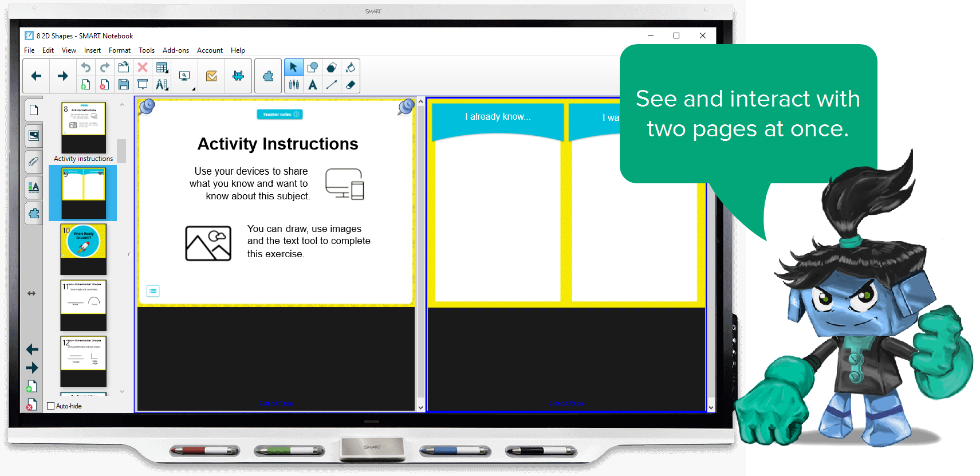This screenshot has width=980, height=476.
Task: Select the page 12 thumbnail
Action: click(x=84, y=361)
